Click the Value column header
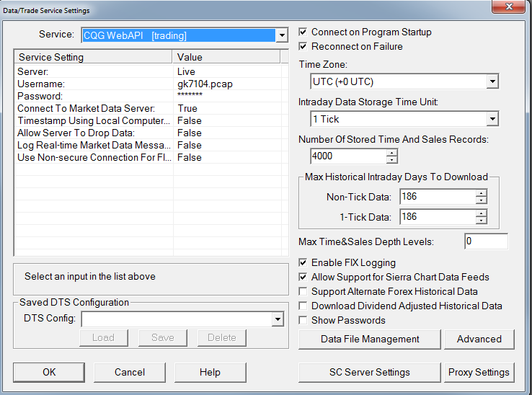This screenshot has width=532, height=395. point(226,57)
